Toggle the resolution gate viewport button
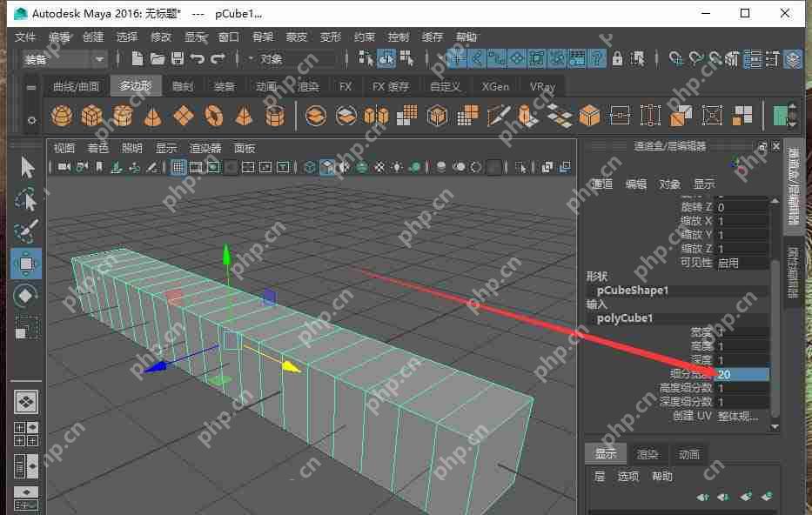Screen dimensions: 812x515 (x=213, y=167)
